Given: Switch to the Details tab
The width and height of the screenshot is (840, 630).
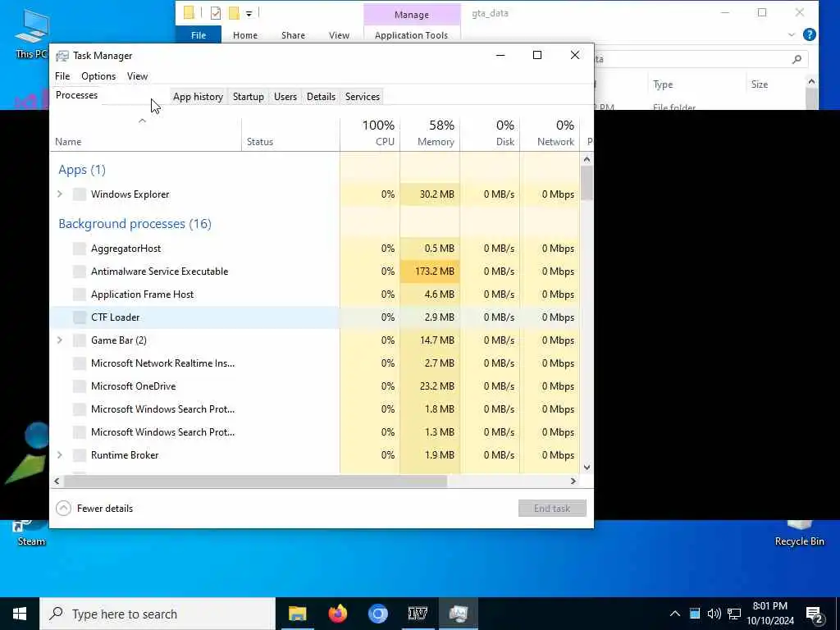Looking at the screenshot, I should tap(321, 97).
